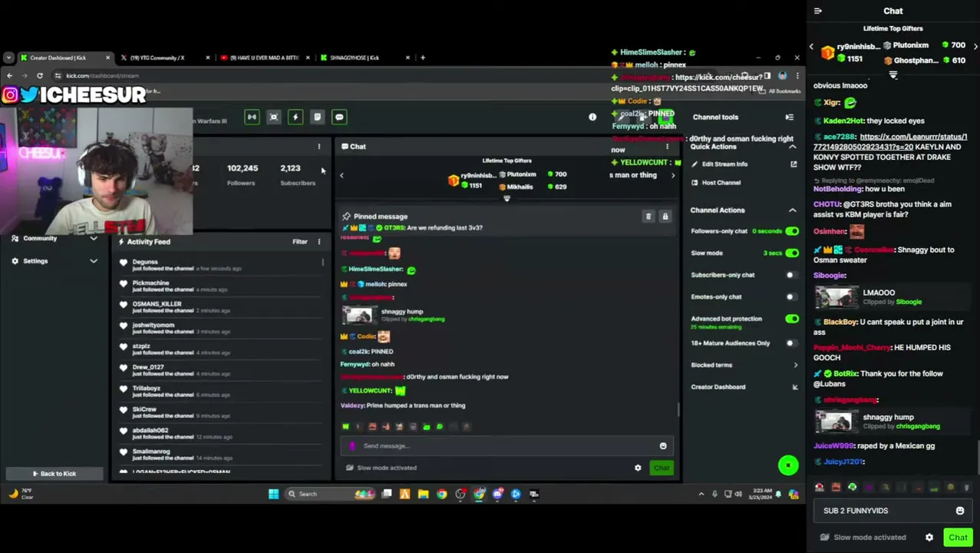Screen dimensions: 980x553
Task: Open Blocked terms settings
Action: [743, 365]
